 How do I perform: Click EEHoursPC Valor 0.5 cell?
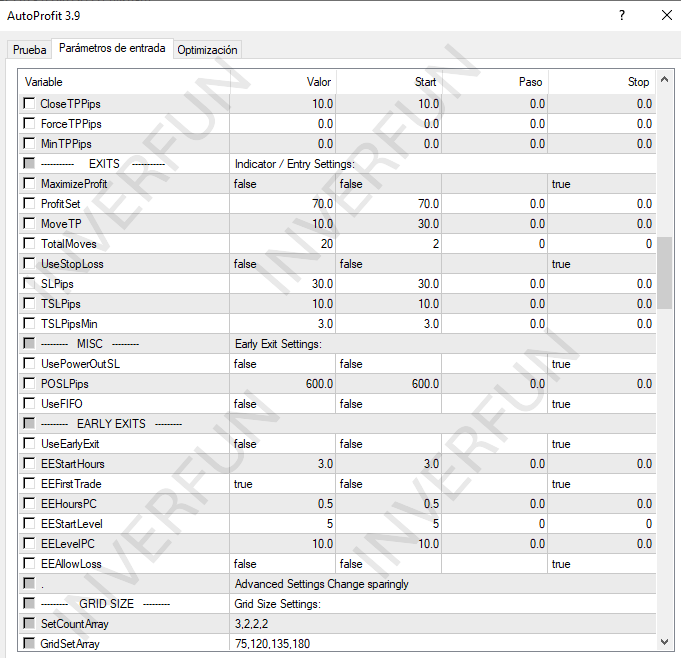[x=283, y=503]
